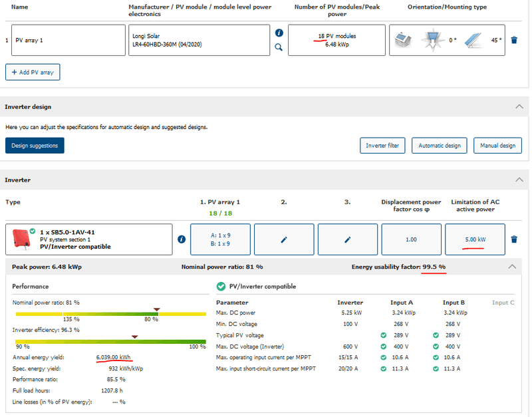
Task: Open the Inverter filter
Action: (x=383, y=146)
